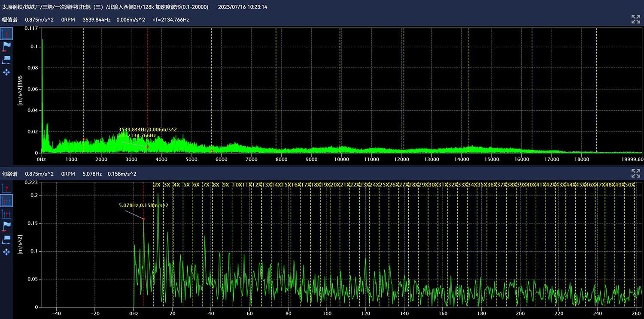Select annotation label tool in 包络谱 panel
The height and width of the screenshot is (319, 644).
6,239
